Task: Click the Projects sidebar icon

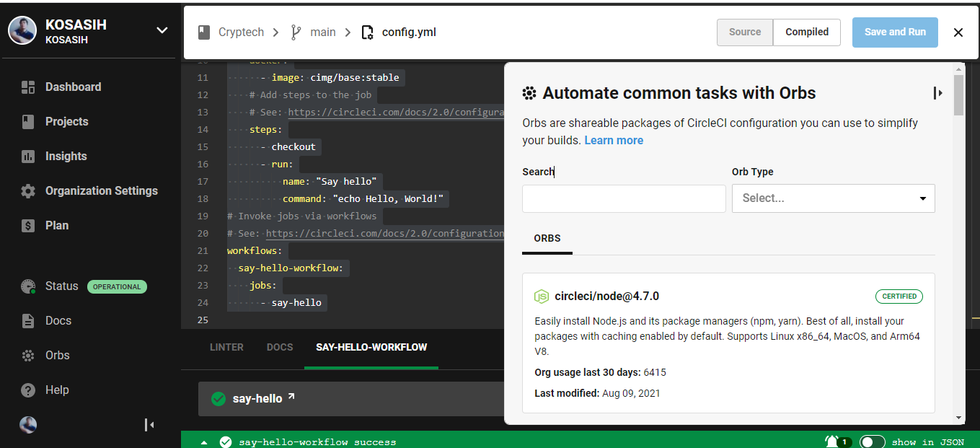Action: tap(28, 122)
